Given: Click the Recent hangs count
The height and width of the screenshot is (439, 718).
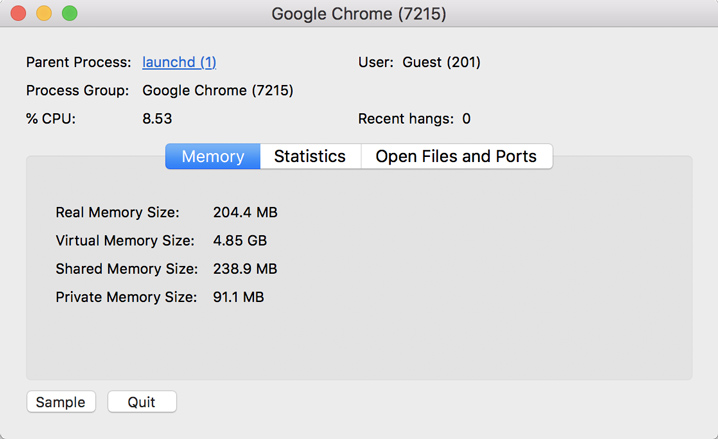Looking at the screenshot, I should 466,119.
